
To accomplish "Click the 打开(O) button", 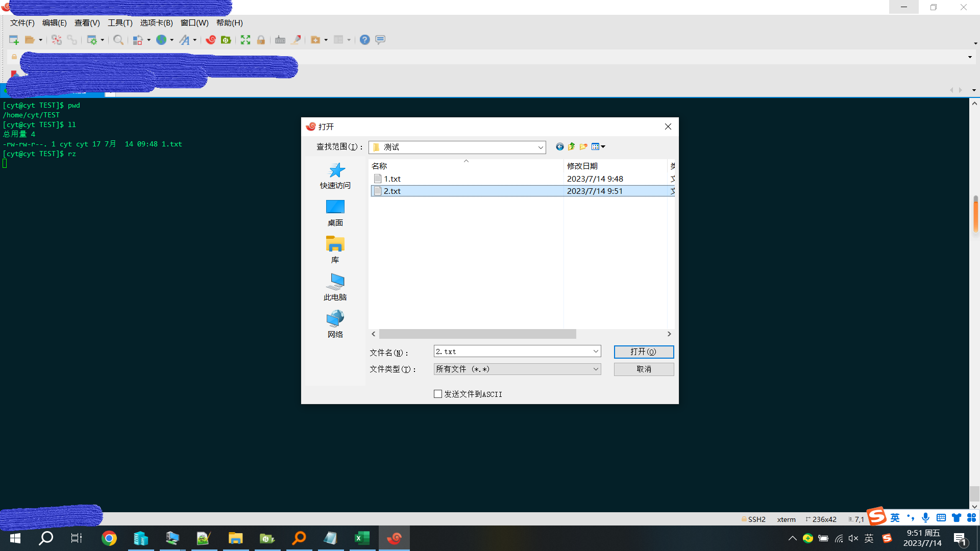I will coord(644,352).
